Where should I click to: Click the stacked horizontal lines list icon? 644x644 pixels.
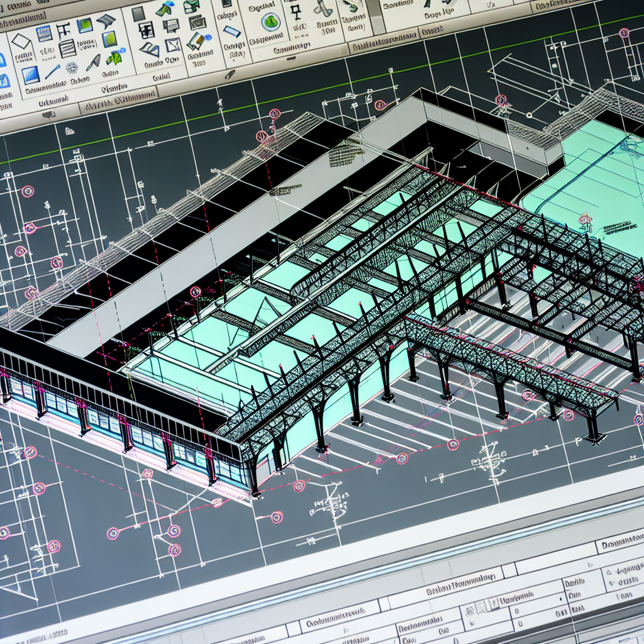(67, 48)
